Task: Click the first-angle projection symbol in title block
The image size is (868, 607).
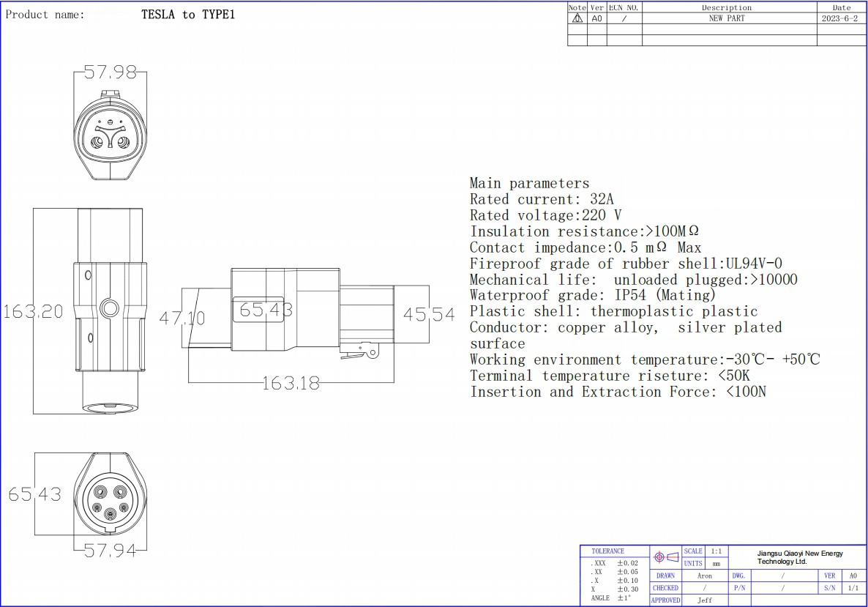Action: (x=665, y=557)
